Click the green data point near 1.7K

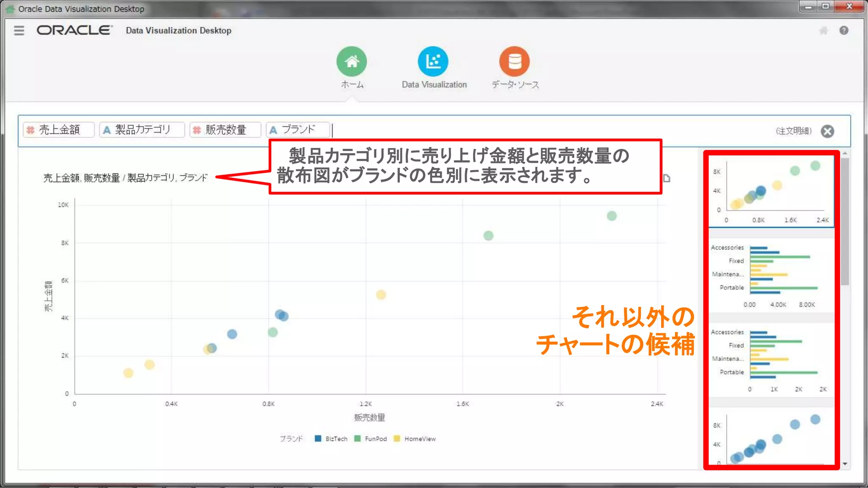click(x=488, y=236)
